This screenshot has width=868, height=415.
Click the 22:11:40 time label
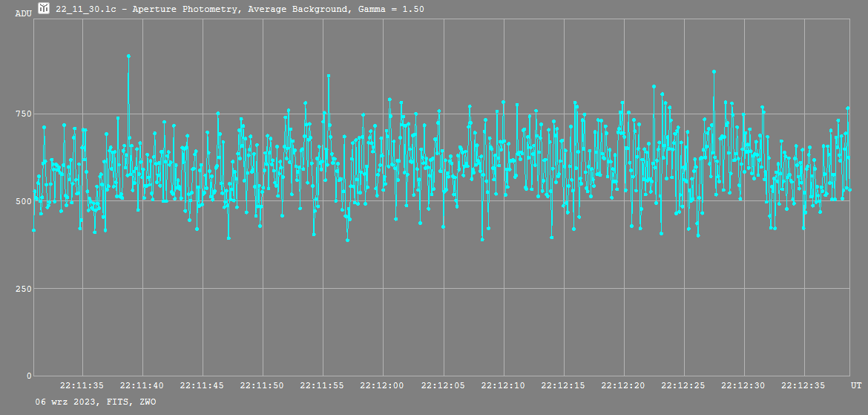[x=142, y=385]
